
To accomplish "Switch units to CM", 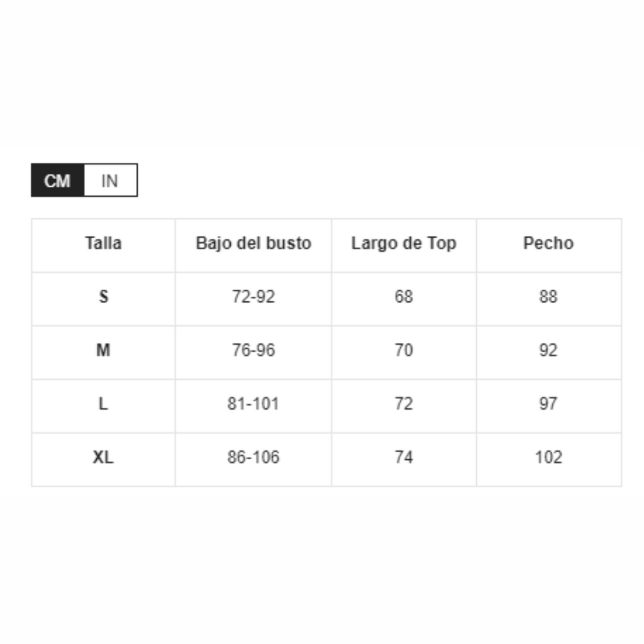I will (x=58, y=180).
